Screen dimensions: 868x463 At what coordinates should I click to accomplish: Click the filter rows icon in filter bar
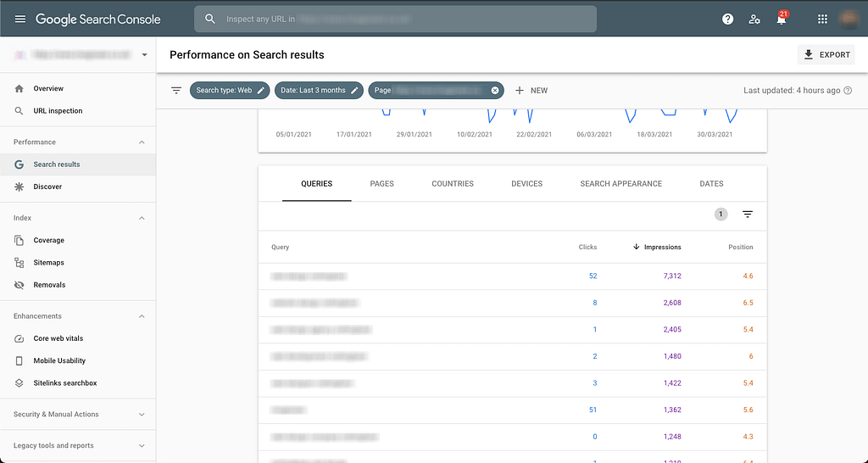click(176, 90)
